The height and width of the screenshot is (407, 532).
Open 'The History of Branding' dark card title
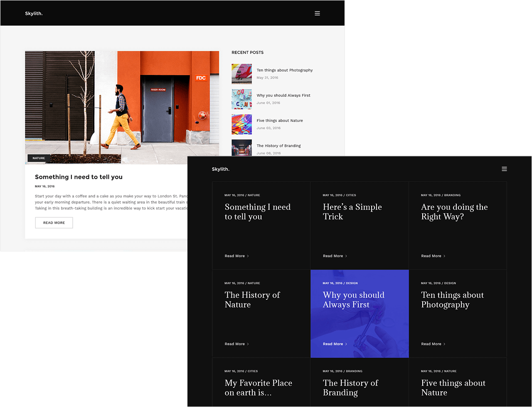pos(350,388)
